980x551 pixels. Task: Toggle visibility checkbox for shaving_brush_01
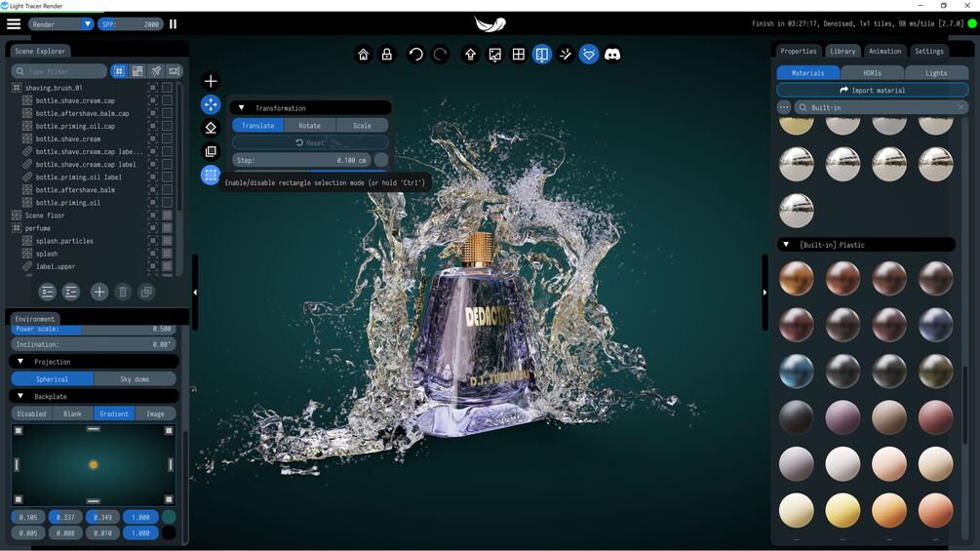coord(167,88)
